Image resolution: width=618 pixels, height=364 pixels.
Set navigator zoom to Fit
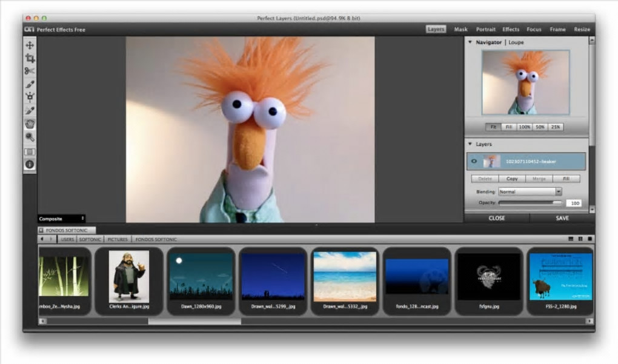pos(493,127)
